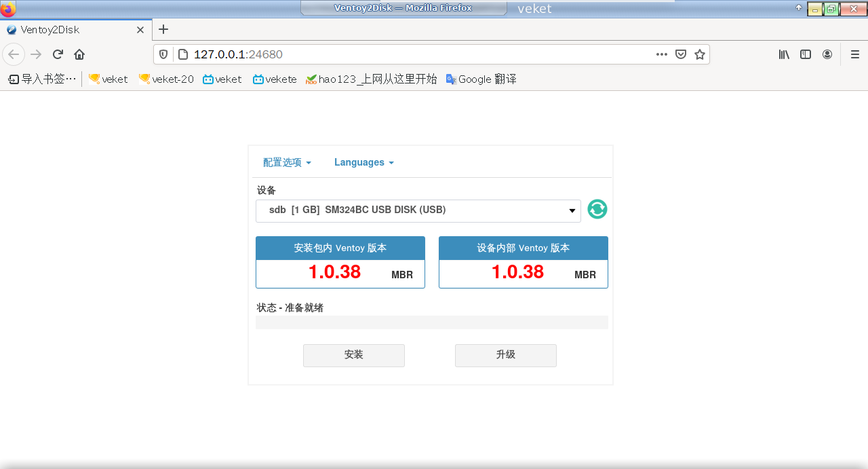Close the Ventoy2Disk tab

(x=140, y=30)
